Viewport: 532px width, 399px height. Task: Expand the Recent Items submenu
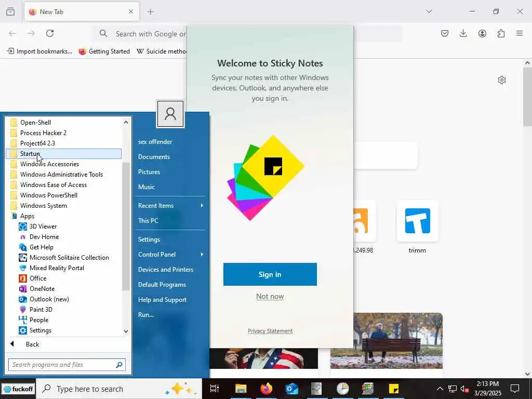170,206
